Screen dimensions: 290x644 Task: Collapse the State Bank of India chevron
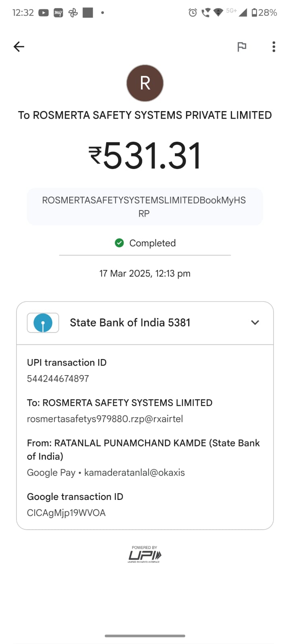[255, 322]
